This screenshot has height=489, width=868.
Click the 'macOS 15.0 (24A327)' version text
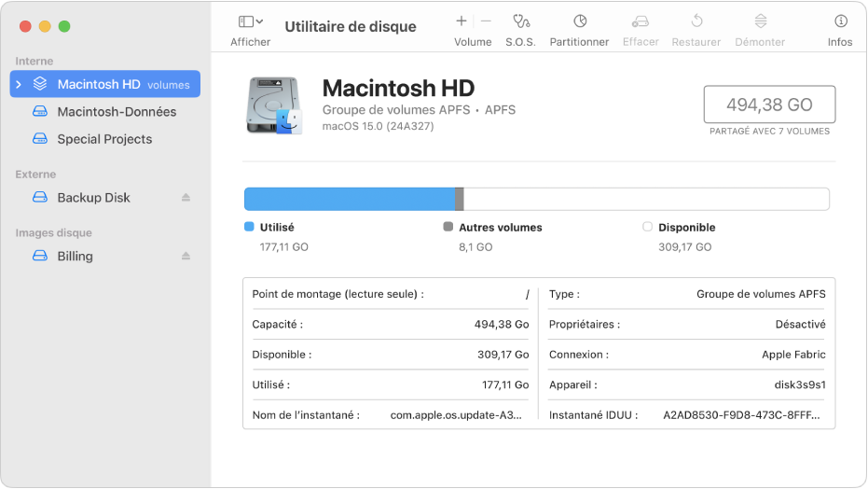379,126
